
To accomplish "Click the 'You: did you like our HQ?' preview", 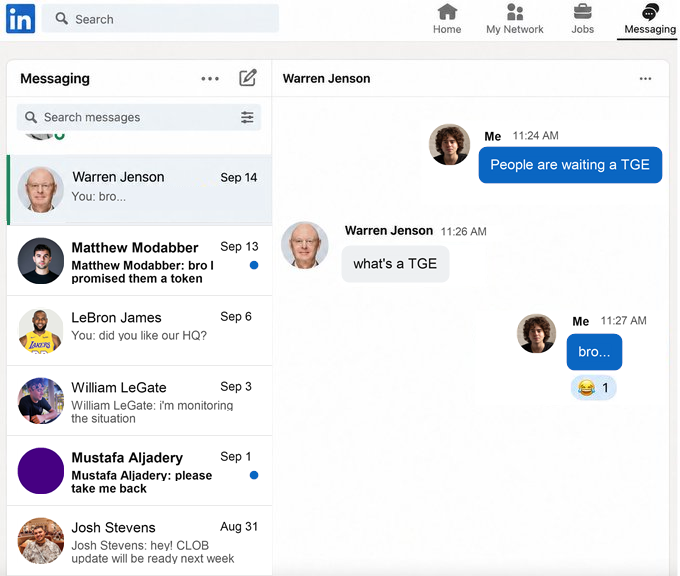I will pyautogui.click(x=139, y=335).
